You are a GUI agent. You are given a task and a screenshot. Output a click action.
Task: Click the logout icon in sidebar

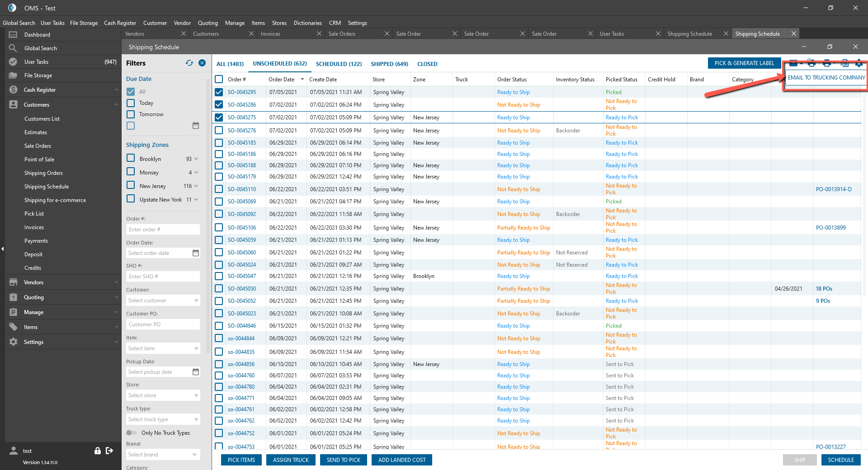[x=109, y=451]
